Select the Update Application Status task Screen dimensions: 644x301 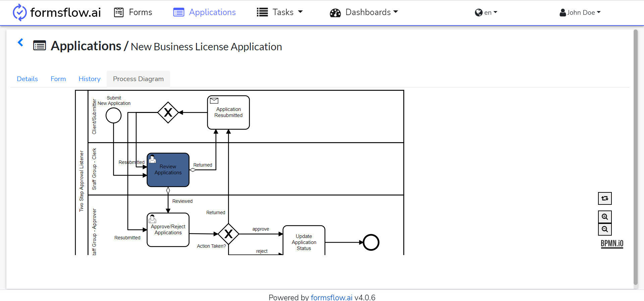pos(304,241)
